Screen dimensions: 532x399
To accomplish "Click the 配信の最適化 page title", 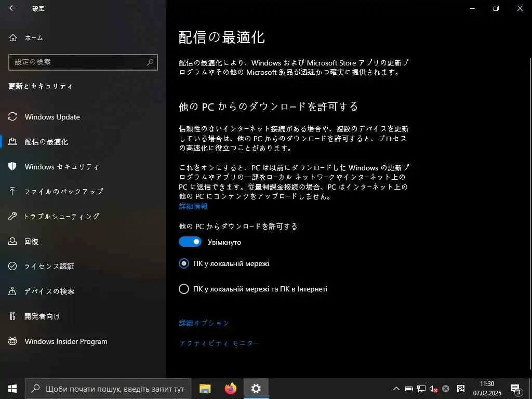I will click(x=221, y=37).
